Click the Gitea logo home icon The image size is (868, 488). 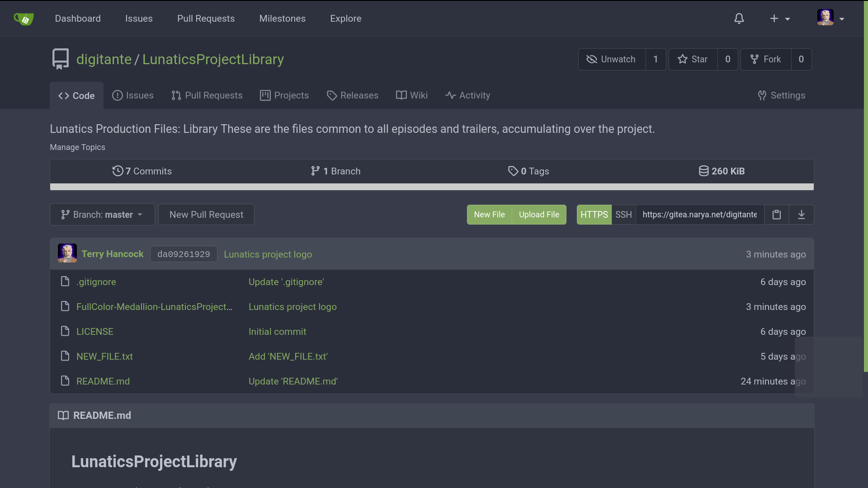click(x=24, y=19)
